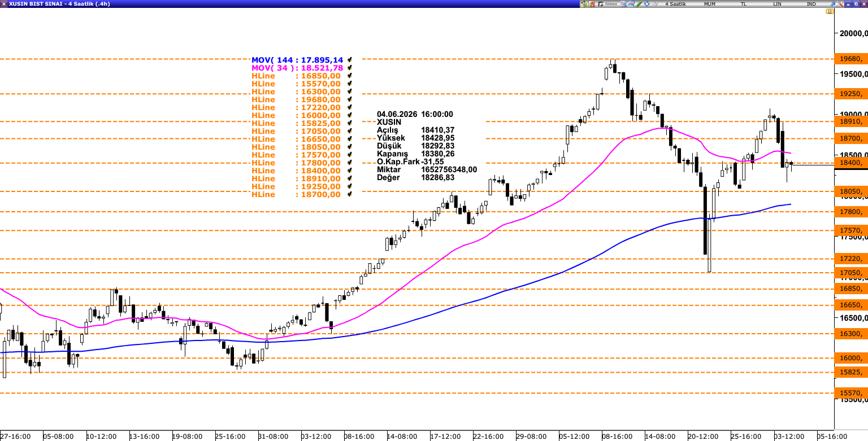868x441 pixels.
Task: Click the blue diagonal arrow icon
Action: 832,4
